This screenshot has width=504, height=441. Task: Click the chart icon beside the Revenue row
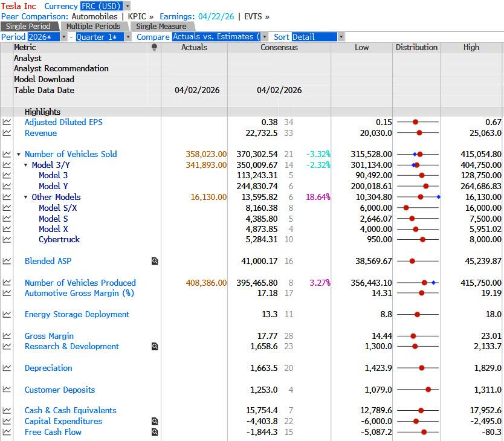[7, 133]
